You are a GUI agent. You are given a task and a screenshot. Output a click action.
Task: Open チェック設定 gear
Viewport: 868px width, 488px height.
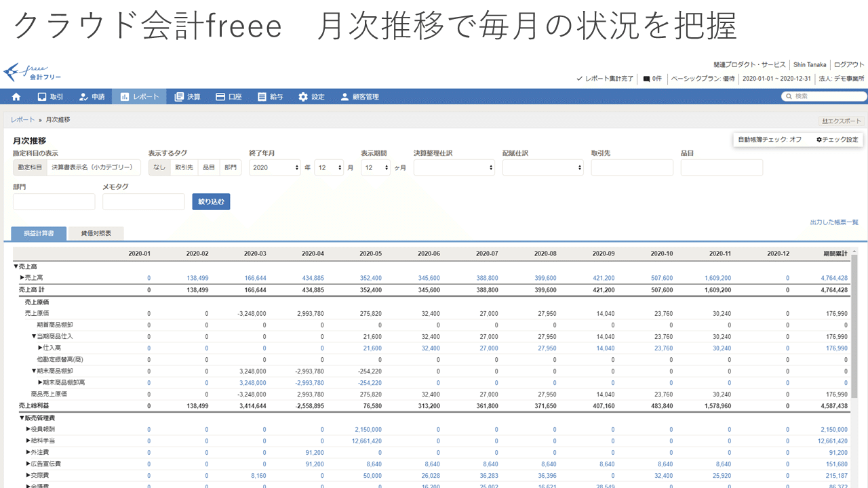[837, 140]
